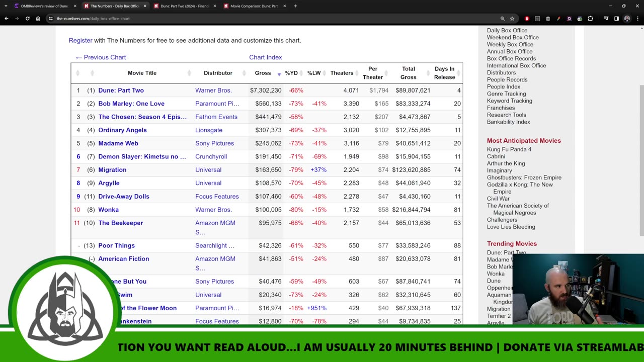Sort by Movie Title column header
Viewport: 644px width, 362px height.
[142, 73]
